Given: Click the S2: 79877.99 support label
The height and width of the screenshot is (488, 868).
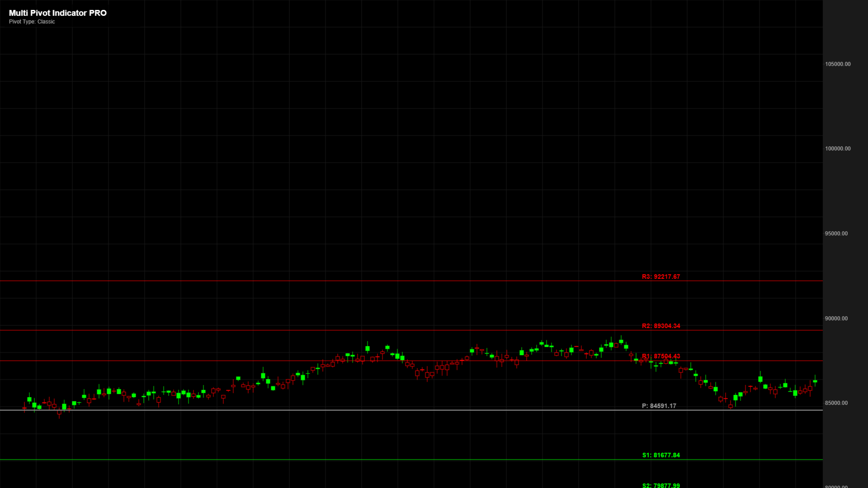Looking at the screenshot, I should 660,485.
